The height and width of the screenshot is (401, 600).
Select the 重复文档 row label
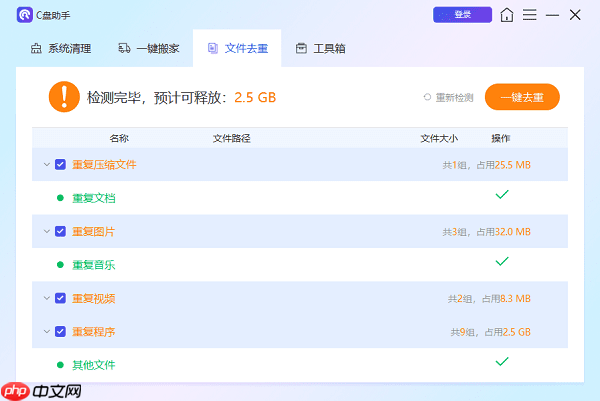click(x=94, y=198)
